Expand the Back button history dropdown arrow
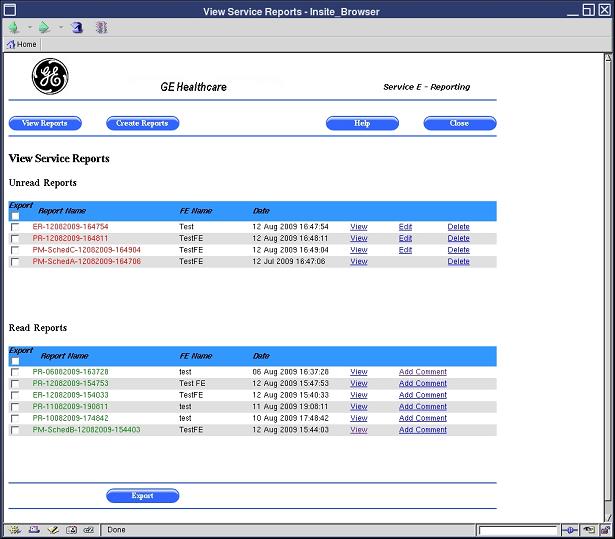Viewport: 615px width, 539px height. tap(29, 28)
